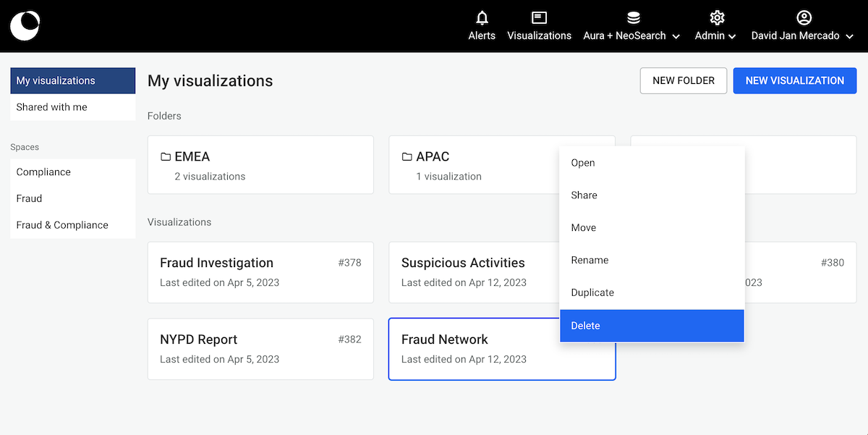
Task: Click the Alerts bell icon
Action: (x=482, y=18)
